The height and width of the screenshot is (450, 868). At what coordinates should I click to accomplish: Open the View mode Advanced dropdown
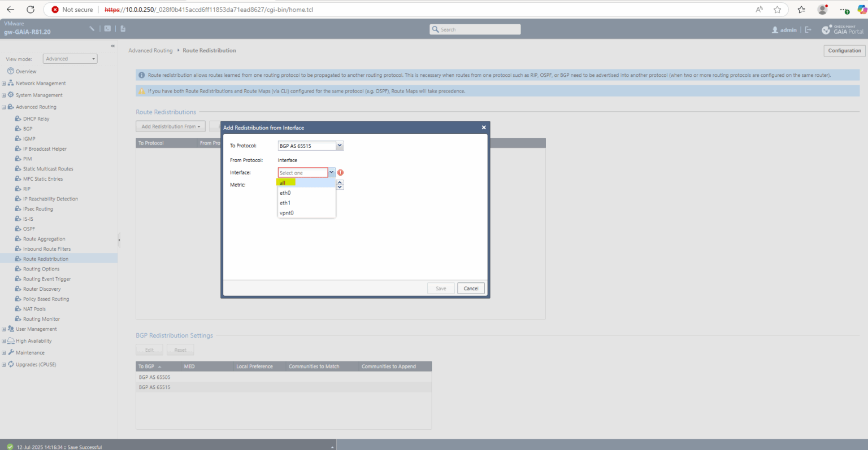pos(70,59)
